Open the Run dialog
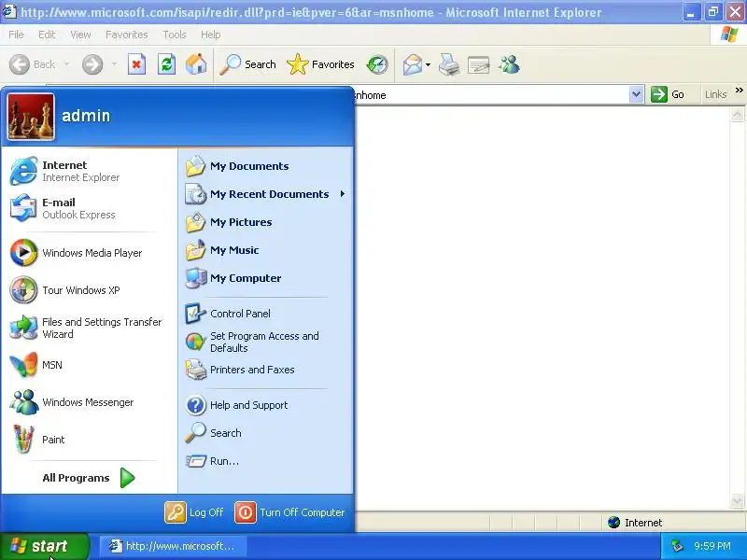Image resolution: width=747 pixels, height=560 pixels. click(266, 461)
